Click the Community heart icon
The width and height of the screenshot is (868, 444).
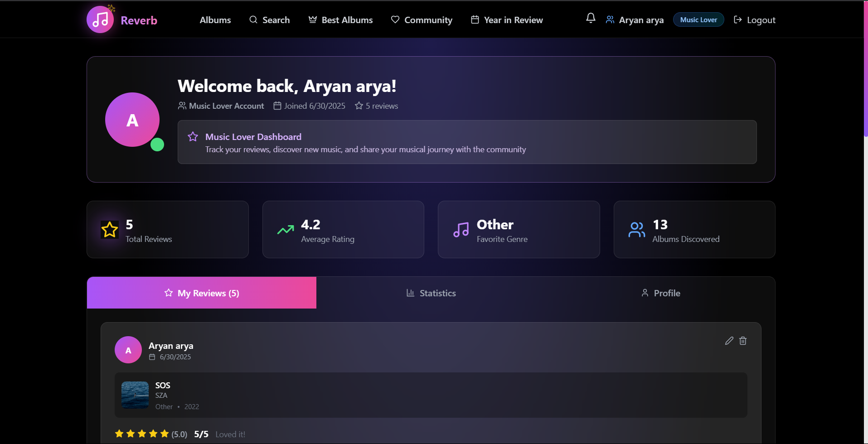point(395,19)
